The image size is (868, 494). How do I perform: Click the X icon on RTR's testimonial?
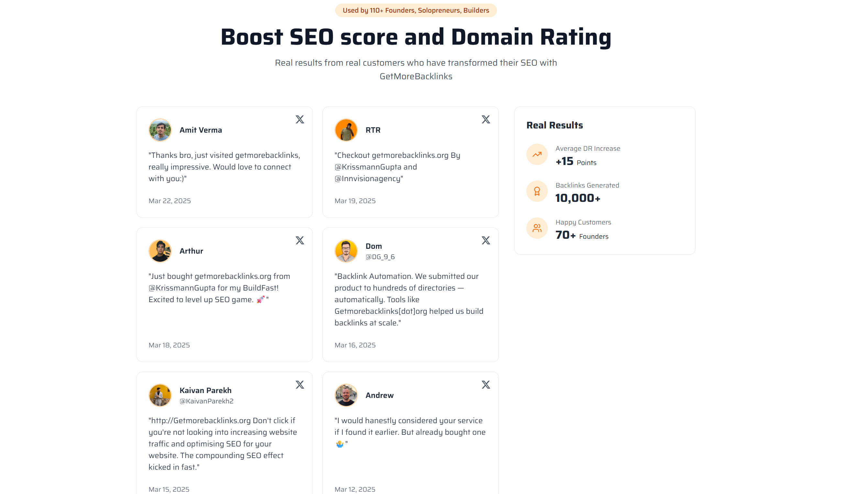(x=486, y=119)
